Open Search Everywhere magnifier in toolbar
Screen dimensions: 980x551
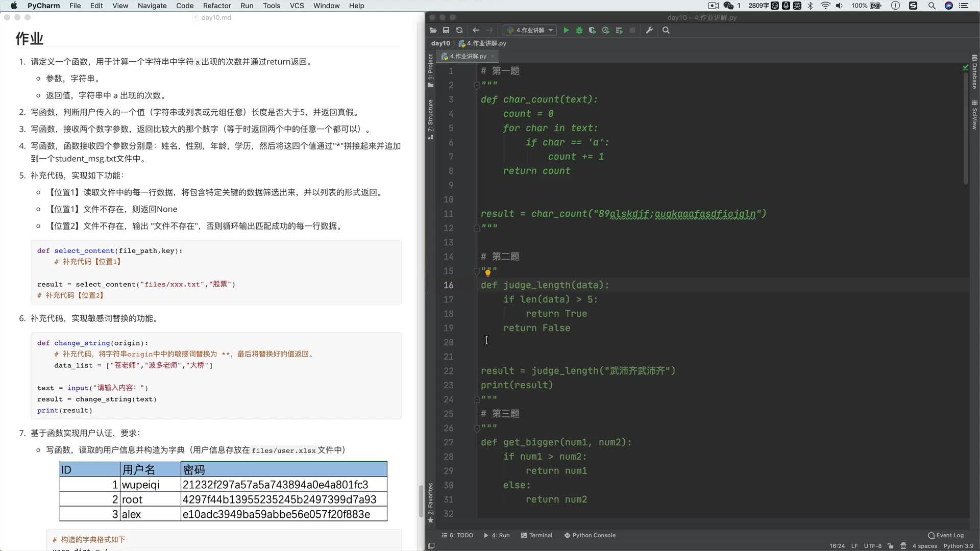(666, 30)
